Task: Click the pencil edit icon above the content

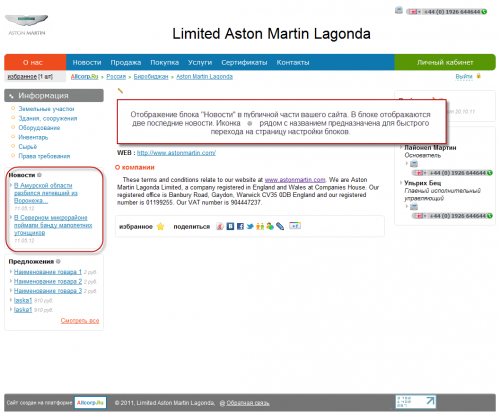Action: point(120,90)
